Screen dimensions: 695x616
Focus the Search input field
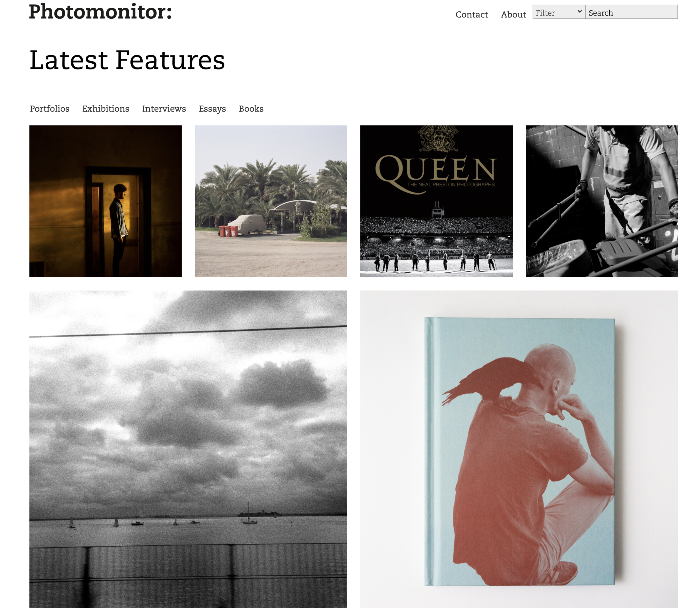631,12
